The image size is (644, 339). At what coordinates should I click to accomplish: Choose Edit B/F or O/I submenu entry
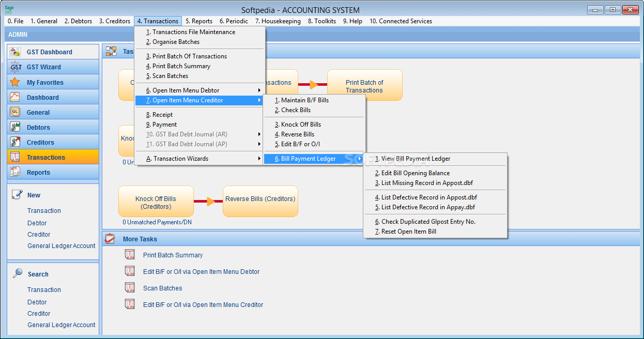(314, 144)
